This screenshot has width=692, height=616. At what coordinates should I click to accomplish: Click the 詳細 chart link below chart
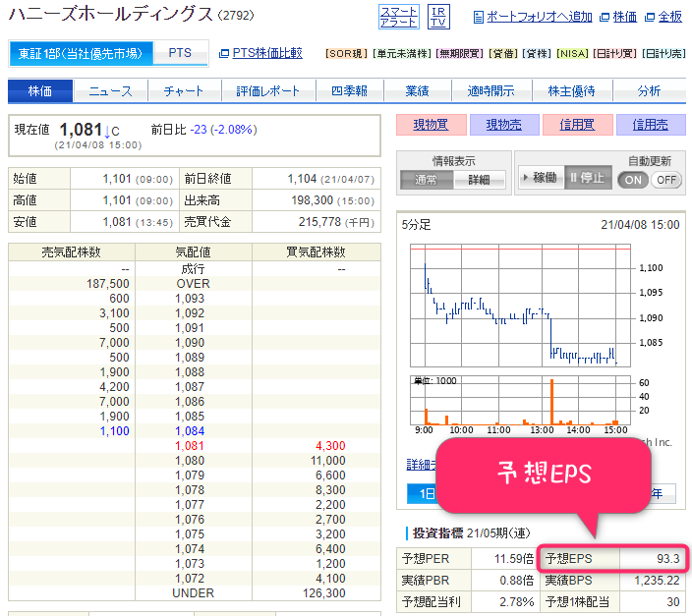pyautogui.click(x=421, y=464)
